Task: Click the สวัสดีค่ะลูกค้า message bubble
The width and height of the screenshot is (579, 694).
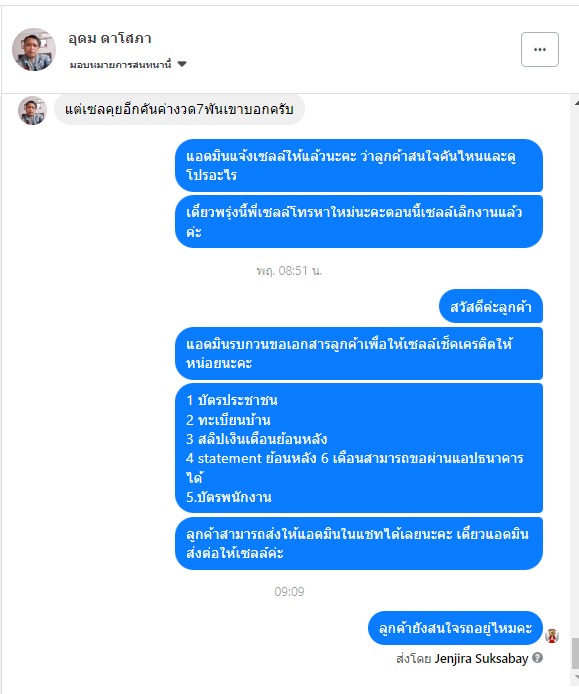Action: (x=490, y=306)
